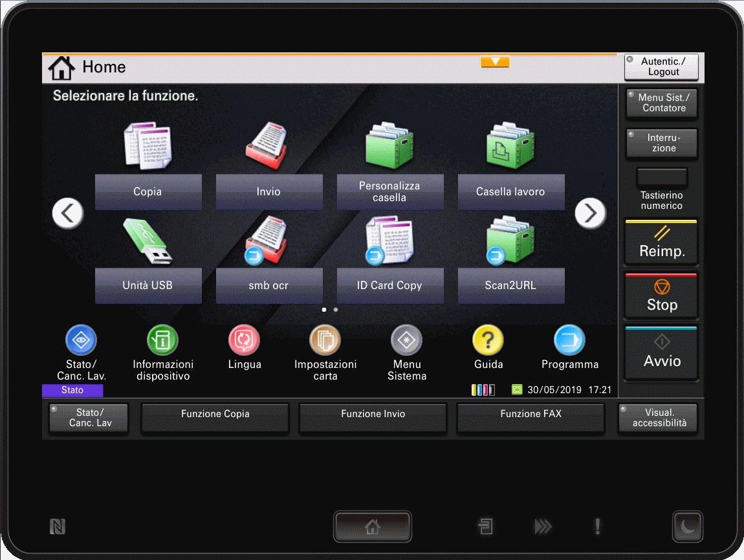
Task: Open the Copia documents icon
Action: [148, 146]
